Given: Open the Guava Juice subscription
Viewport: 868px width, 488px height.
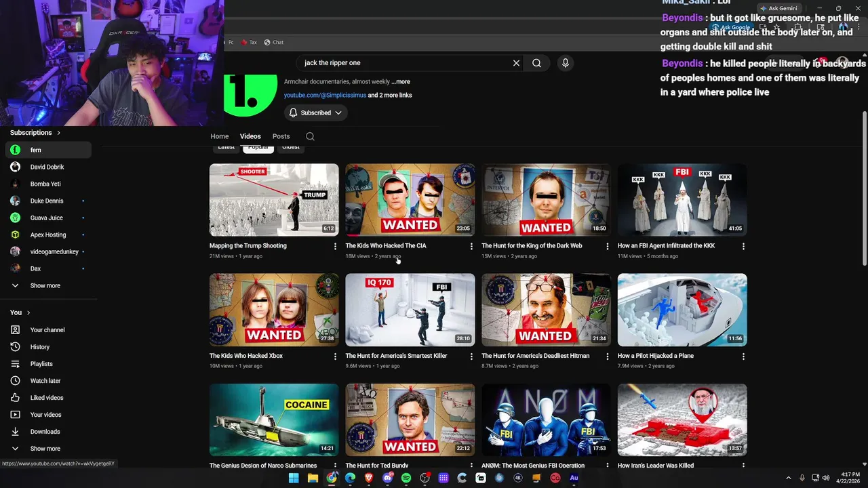Looking at the screenshot, I should tap(47, 218).
